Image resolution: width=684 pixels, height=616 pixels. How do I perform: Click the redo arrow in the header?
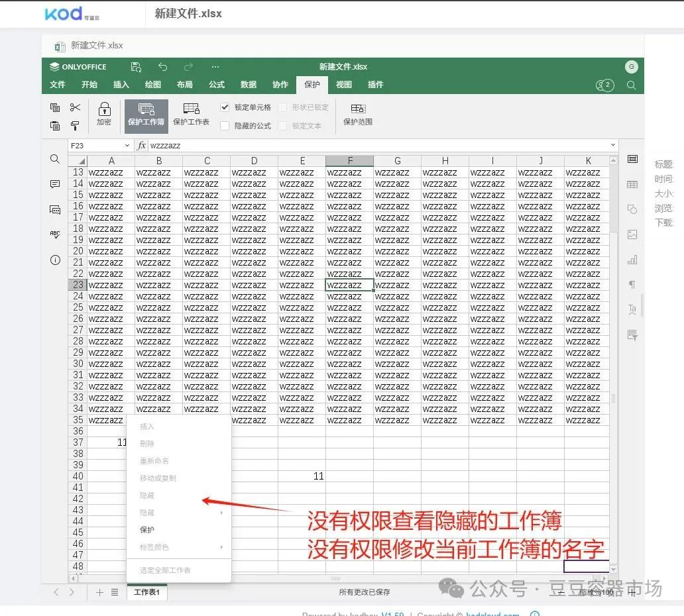coord(188,67)
